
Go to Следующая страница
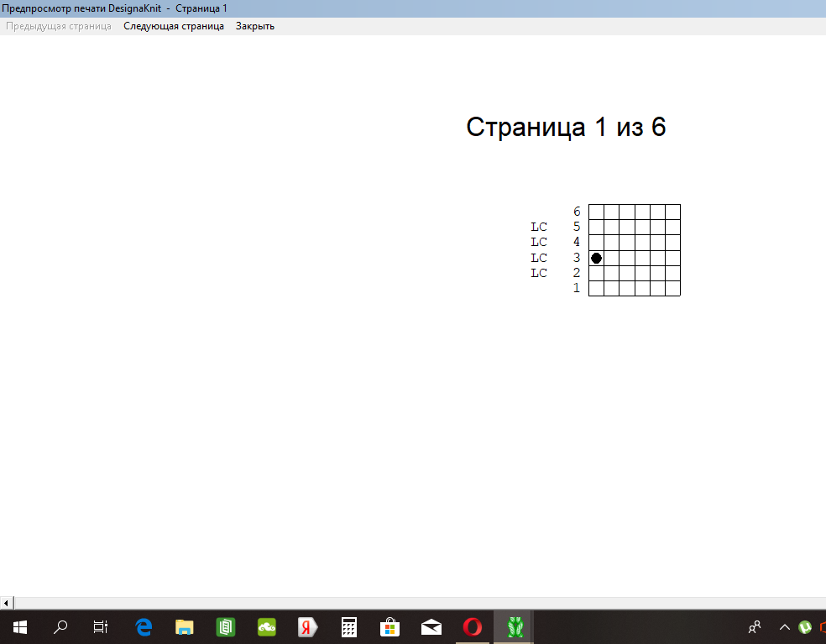pos(173,26)
